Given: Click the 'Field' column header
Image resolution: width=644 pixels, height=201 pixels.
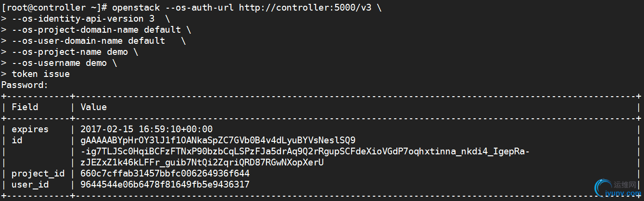Looking at the screenshot, I should click(x=25, y=107).
